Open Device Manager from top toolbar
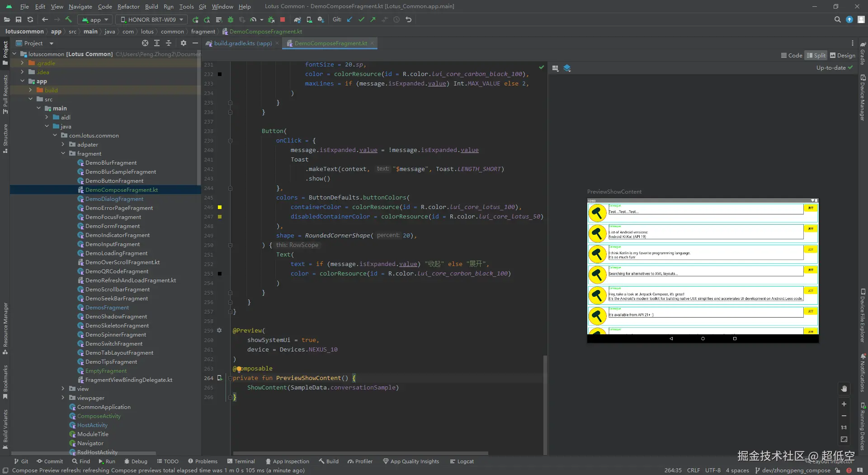The image size is (868, 475). [x=309, y=19]
